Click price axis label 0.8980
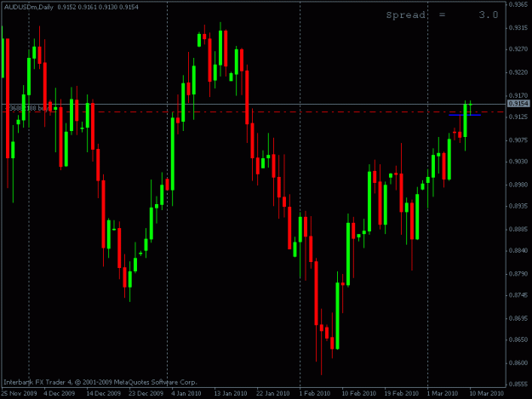 click(518, 185)
